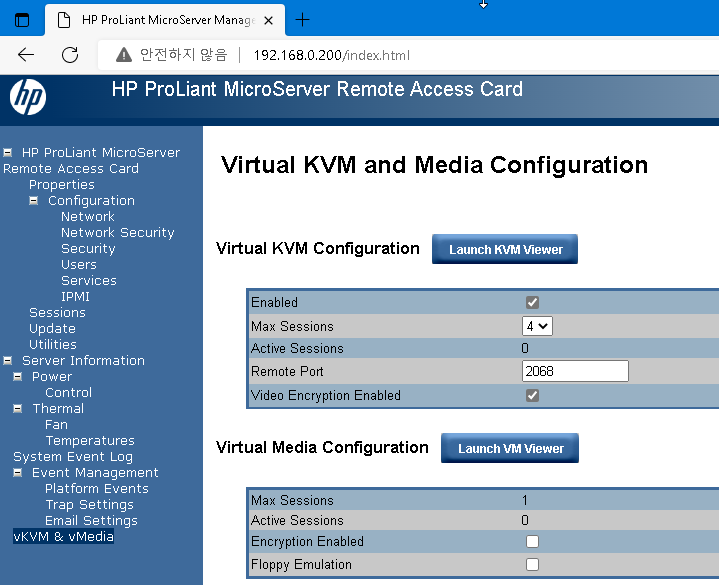719x585 pixels.
Task: View the Temperatures page
Action: tap(90, 441)
